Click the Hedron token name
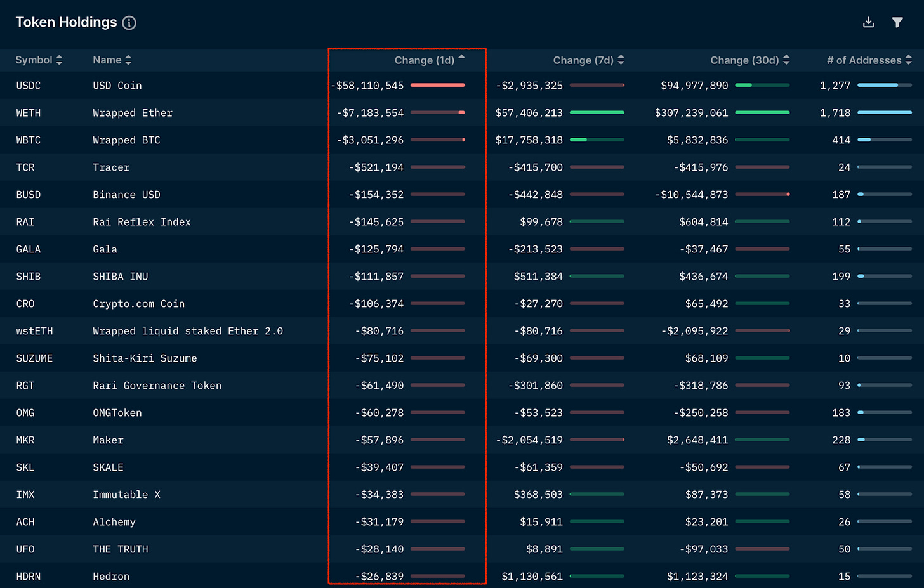Image resolution: width=924 pixels, height=588 pixels. [x=111, y=577]
